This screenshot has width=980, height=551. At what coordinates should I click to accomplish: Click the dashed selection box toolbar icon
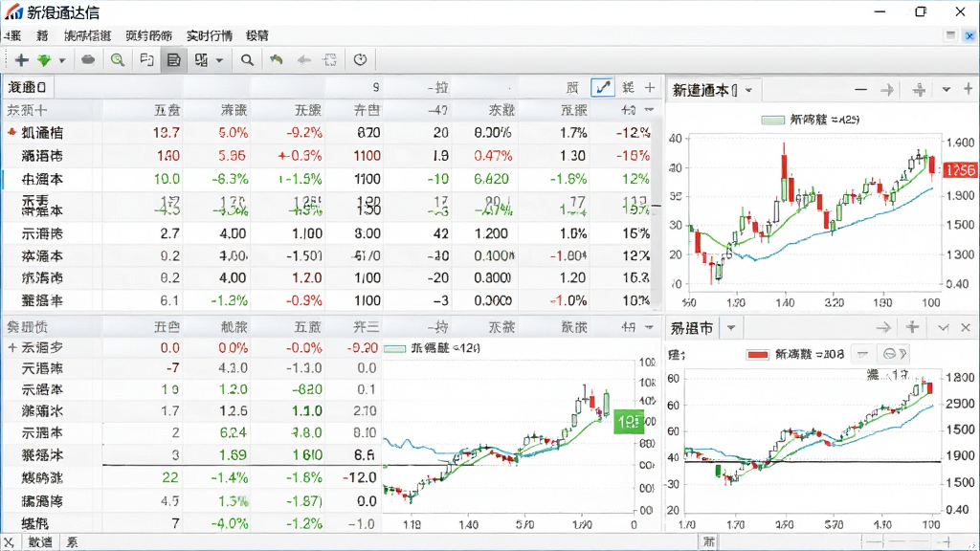330,60
